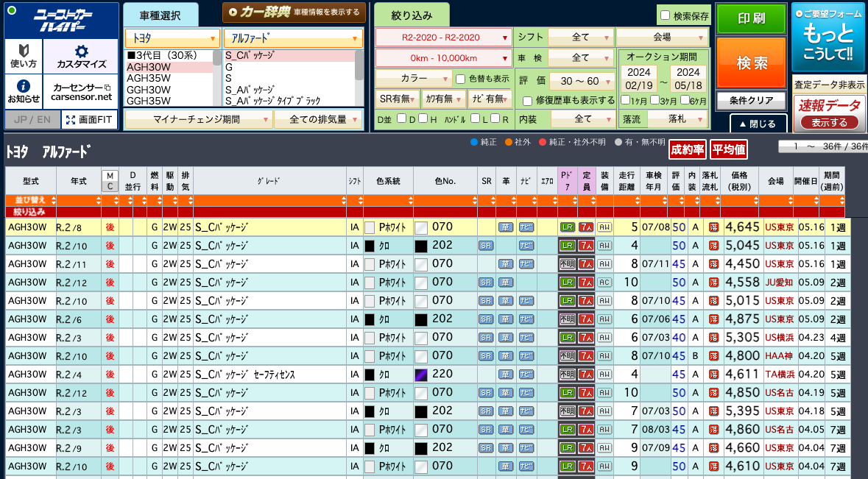868x479 pixels.
Task: Click the 7人 seating icon in the 4,800 row
Action: 586,356
